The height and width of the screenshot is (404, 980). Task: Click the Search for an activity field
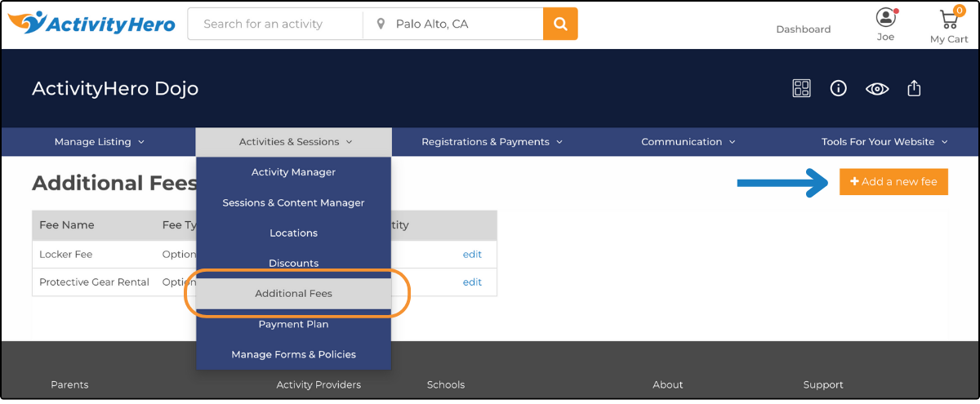275,24
